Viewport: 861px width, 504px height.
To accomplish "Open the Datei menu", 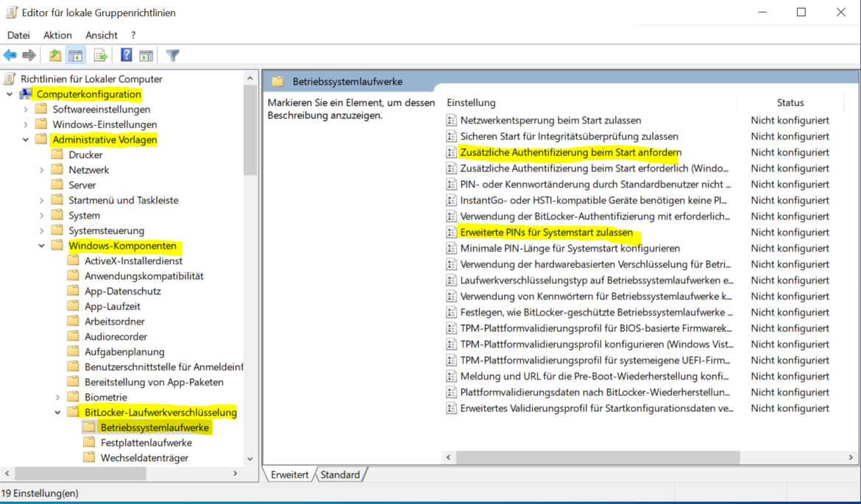I will [18, 35].
